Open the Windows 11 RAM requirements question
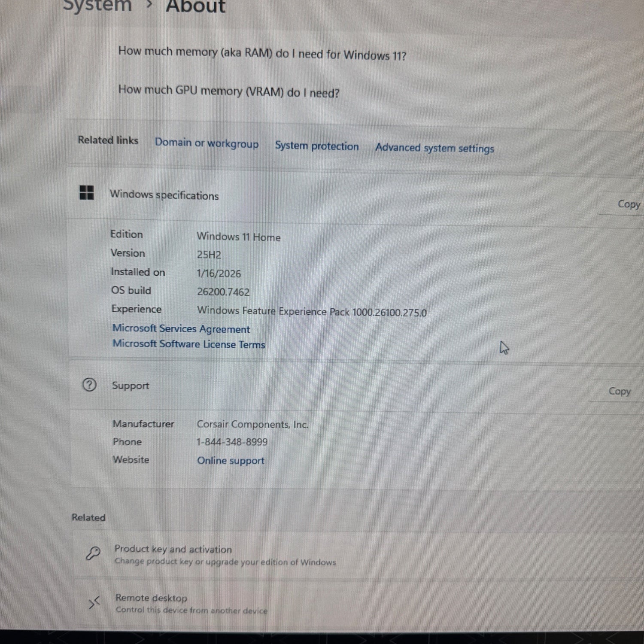This screenshot has height=644, width=644. 262,53
